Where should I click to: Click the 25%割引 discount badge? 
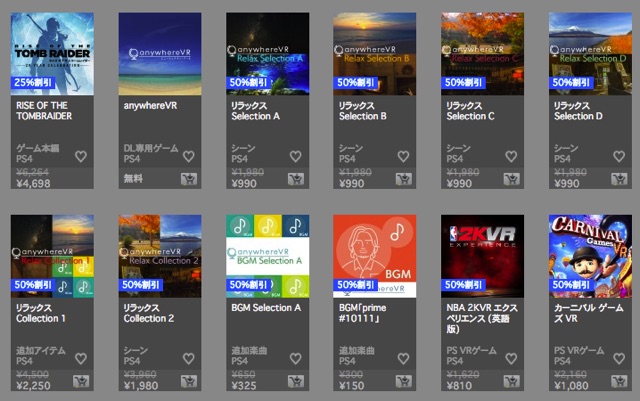(x=33, y=82)
